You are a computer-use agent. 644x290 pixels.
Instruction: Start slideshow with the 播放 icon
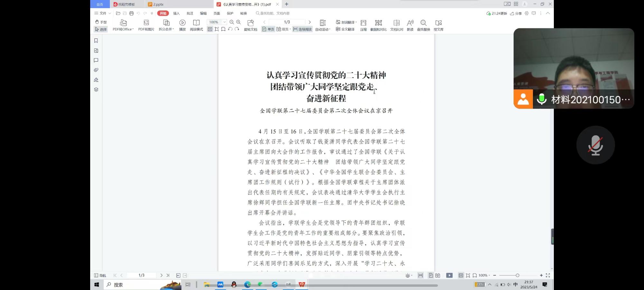182,23
